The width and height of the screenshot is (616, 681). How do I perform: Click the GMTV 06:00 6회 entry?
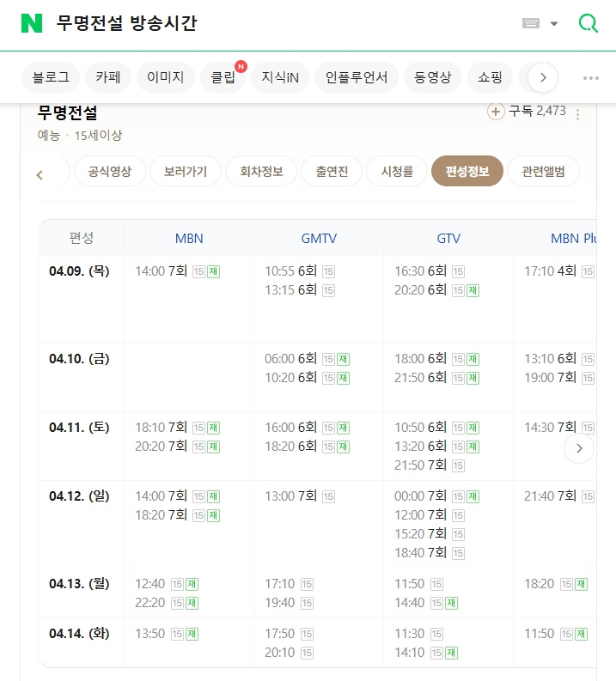[308, 359]
